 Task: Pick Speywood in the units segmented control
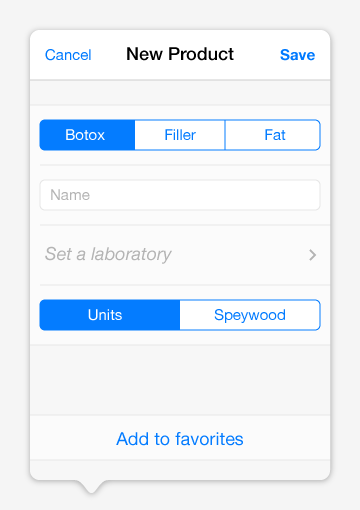coord(250,315)
